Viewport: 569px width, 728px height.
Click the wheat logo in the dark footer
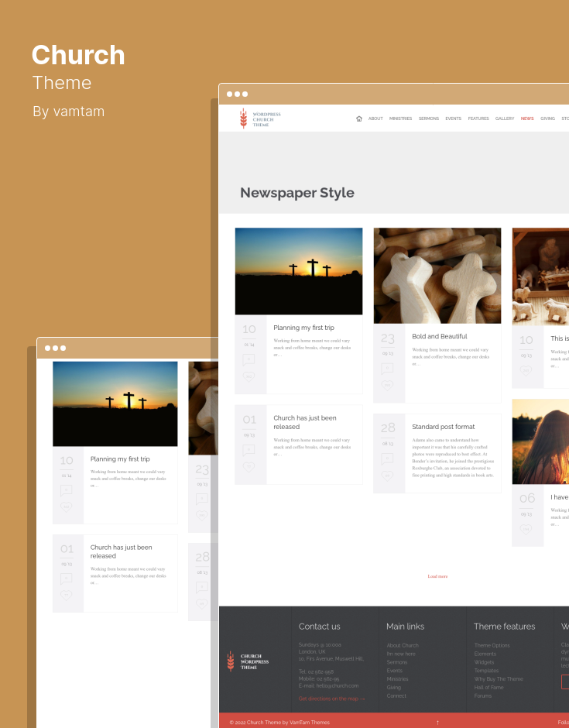point(231,661)
